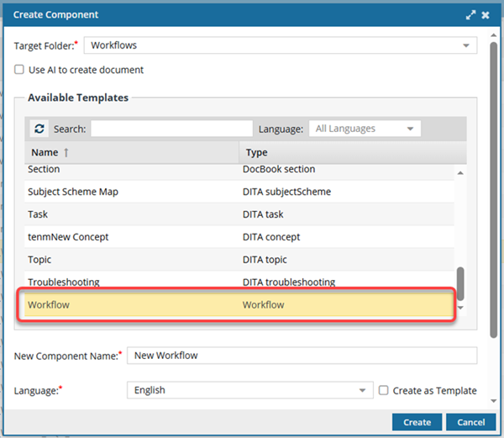504x438 pixels.
Task: Close the Create Component dialog
Action: click(x=487, y=14)
